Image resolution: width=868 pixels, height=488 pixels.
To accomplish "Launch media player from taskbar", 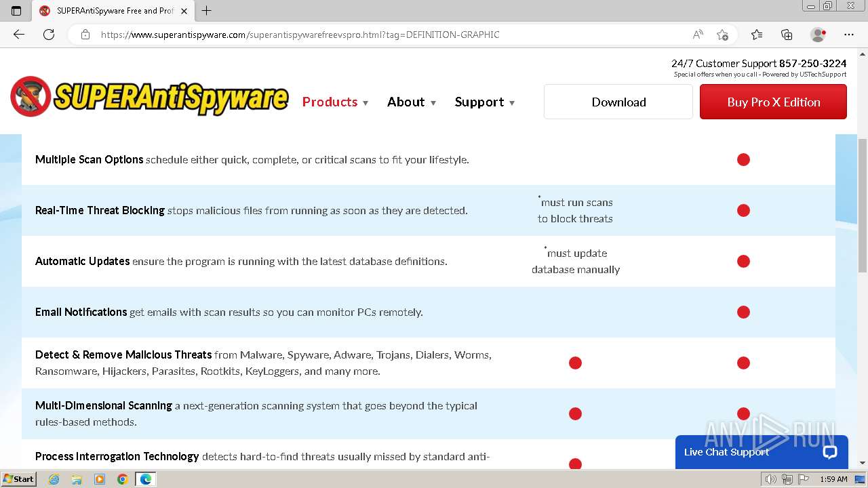I will [100, 479].
